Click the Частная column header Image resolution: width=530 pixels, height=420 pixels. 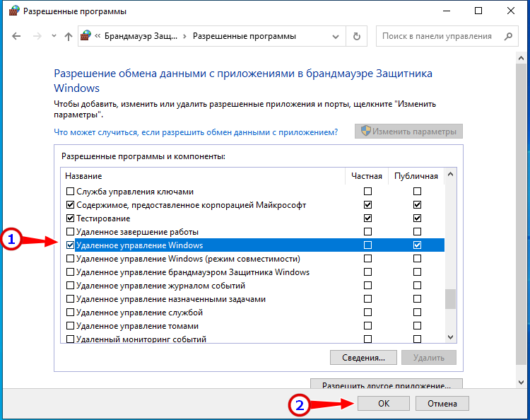(366, 176)
